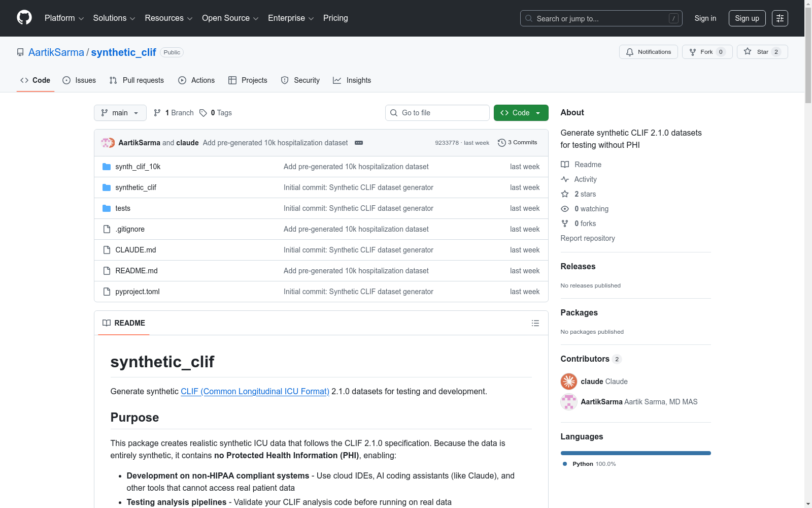812x508 pixels.
Task: Open the synth_clif_10k folder icon
Action: click(107, 167)
